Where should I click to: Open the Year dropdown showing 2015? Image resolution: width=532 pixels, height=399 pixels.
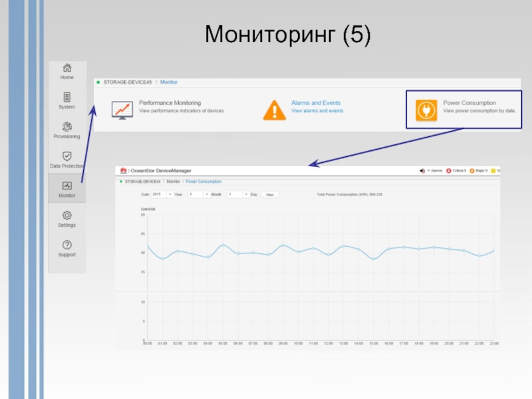(162, 194)
